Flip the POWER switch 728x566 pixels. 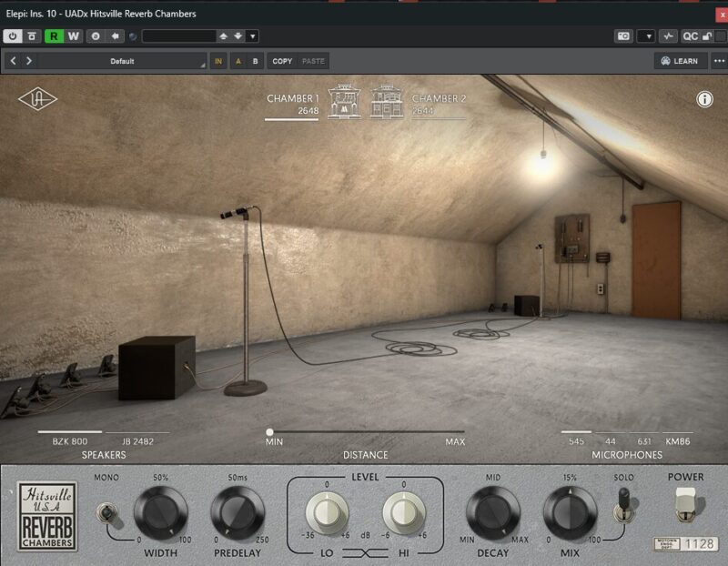click(x=686, y=504)
